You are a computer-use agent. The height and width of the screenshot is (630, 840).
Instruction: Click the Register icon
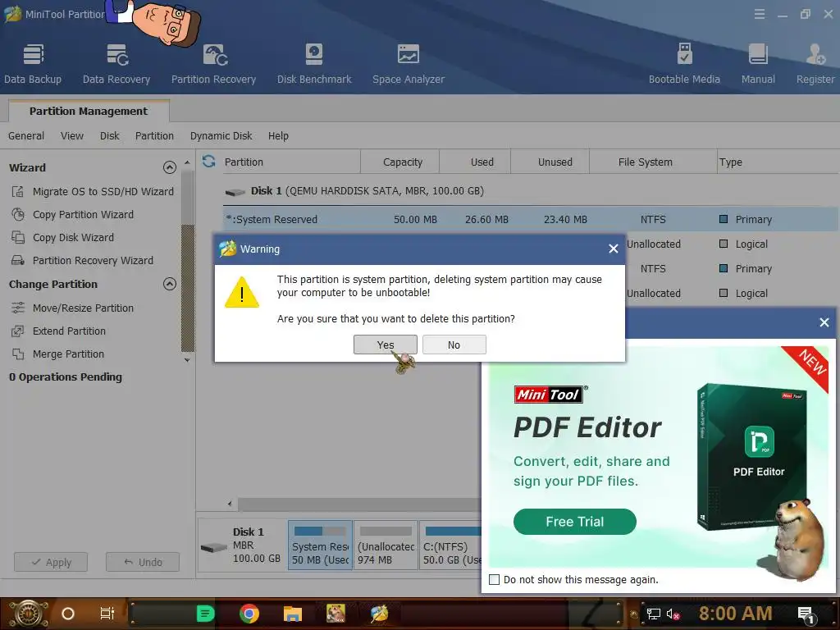[815, 64]
